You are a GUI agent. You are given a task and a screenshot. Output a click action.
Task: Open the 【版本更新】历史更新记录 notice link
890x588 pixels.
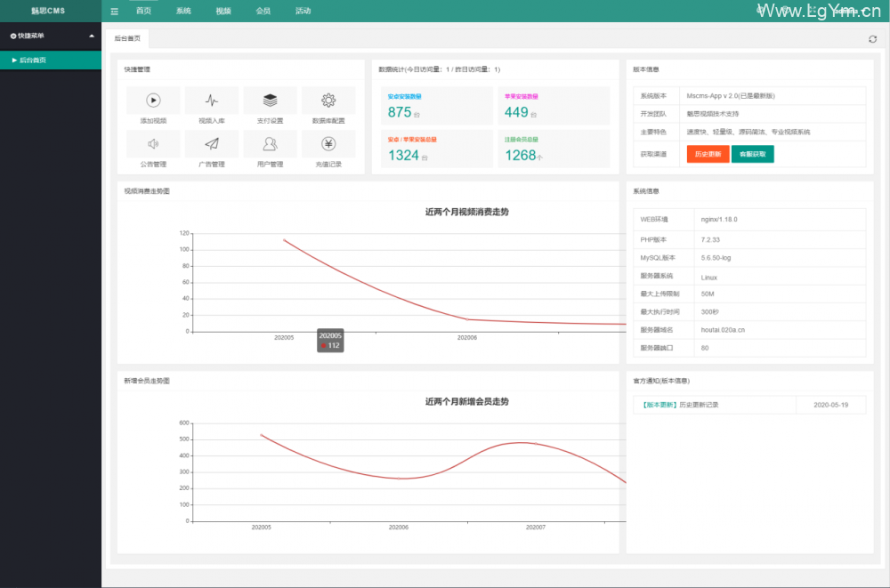point(680,405)
